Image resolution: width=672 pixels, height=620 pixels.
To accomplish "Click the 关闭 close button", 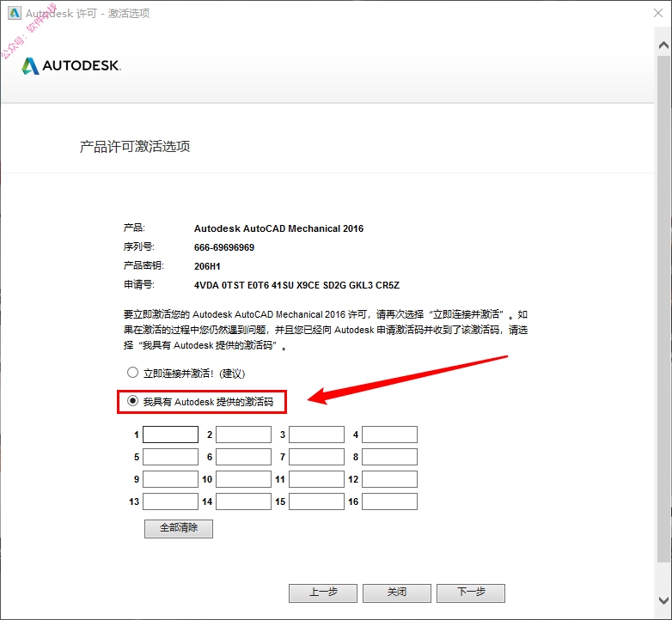I will [397, 593].
